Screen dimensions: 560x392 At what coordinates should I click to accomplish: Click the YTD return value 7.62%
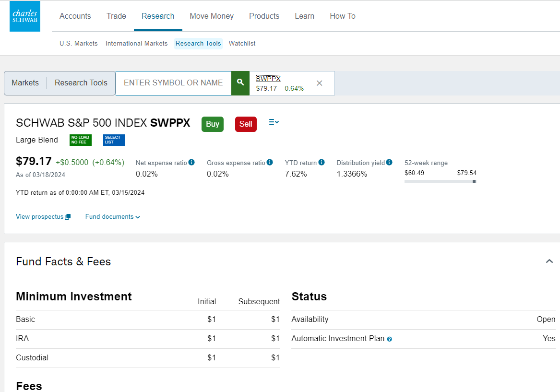(296, 174)
